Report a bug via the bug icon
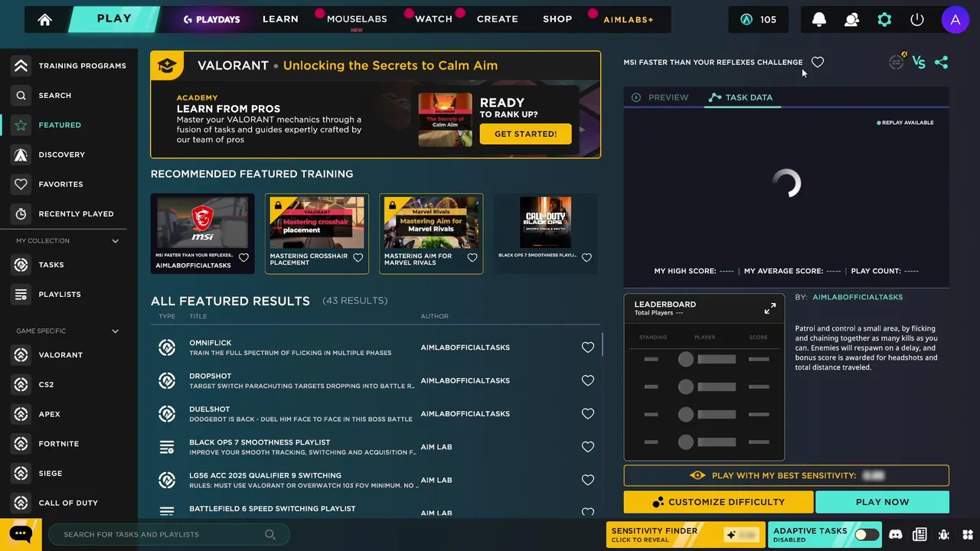This screenshot has width=980, height=551. [x=944, y=534]
